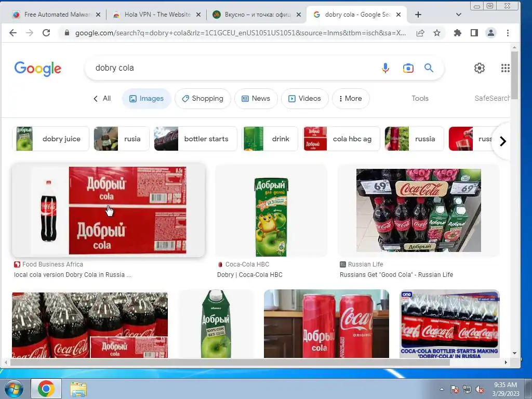
Task: Expand the tab search dropdown arrow
Action: point(458,15)
